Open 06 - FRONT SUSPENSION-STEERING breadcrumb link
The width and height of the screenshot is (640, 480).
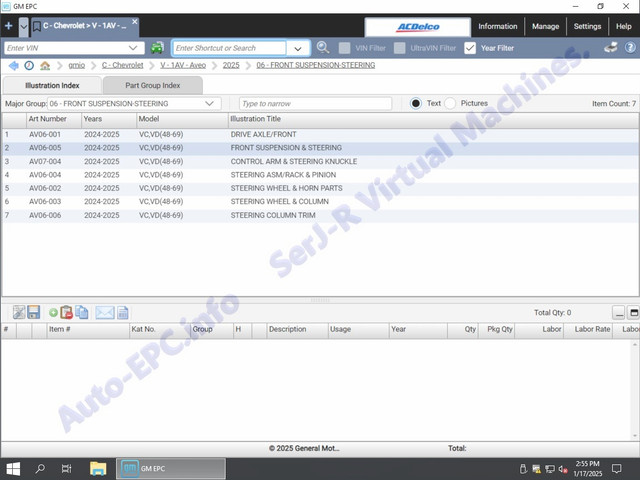pyautogui.click(x=316, y=65)
